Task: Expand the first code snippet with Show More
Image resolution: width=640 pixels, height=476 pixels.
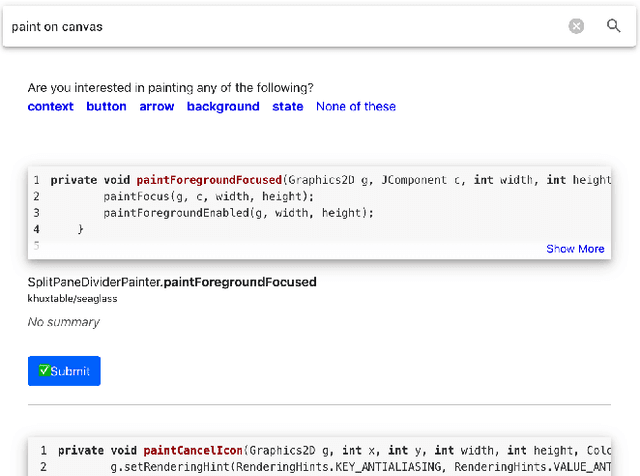Action: 575,249
